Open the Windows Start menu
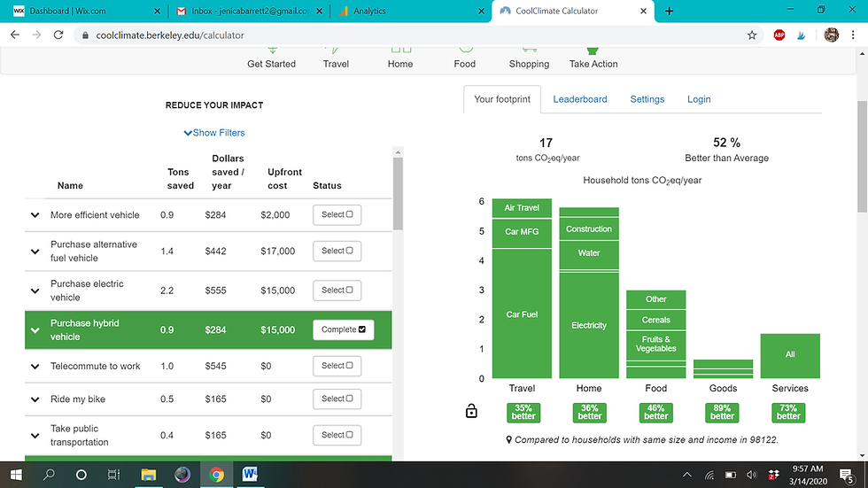This screenshot has width=868, height=488. point(16,475)
